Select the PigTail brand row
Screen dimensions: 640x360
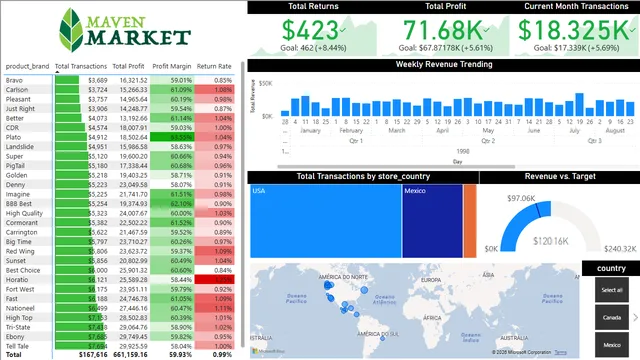click(120, 166)
